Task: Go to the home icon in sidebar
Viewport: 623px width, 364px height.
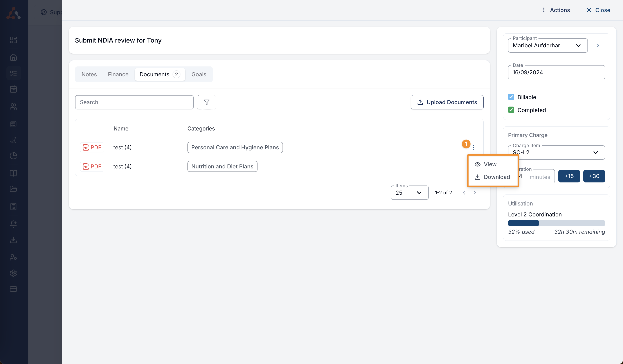Action: (13, 57)
